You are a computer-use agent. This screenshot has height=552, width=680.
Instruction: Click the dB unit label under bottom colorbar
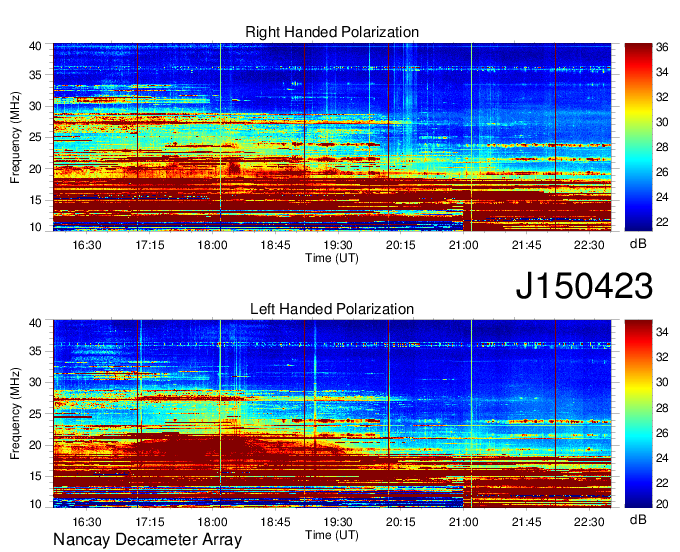coord(638,519)
